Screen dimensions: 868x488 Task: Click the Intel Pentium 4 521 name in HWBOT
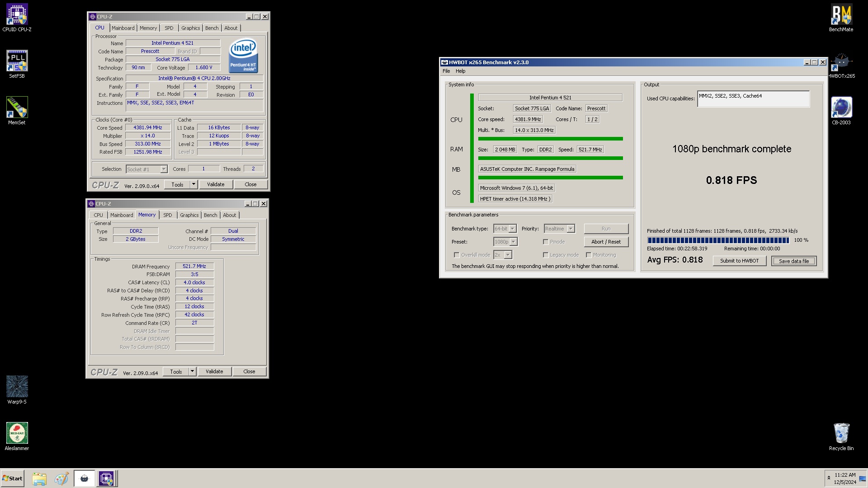tap(550, 98)
